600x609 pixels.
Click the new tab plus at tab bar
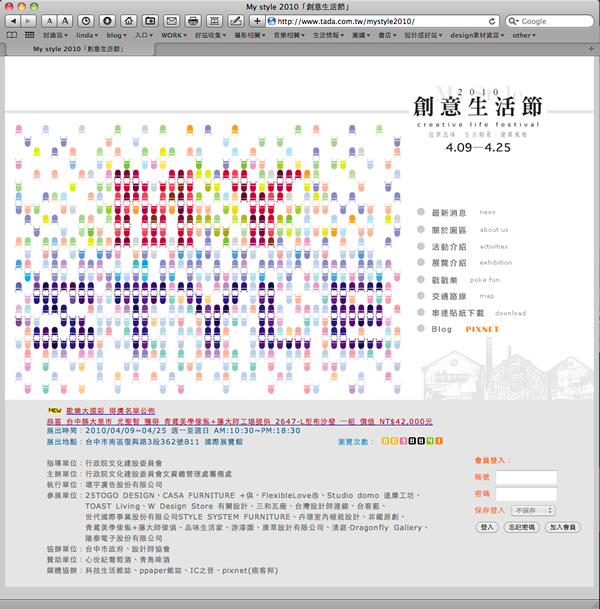(591, 49)
